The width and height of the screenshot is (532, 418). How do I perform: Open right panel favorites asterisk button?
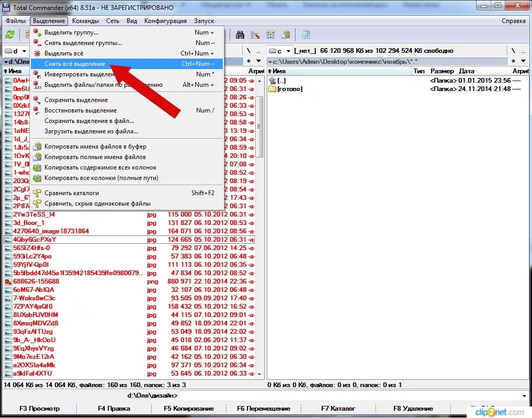click(513, 61)
